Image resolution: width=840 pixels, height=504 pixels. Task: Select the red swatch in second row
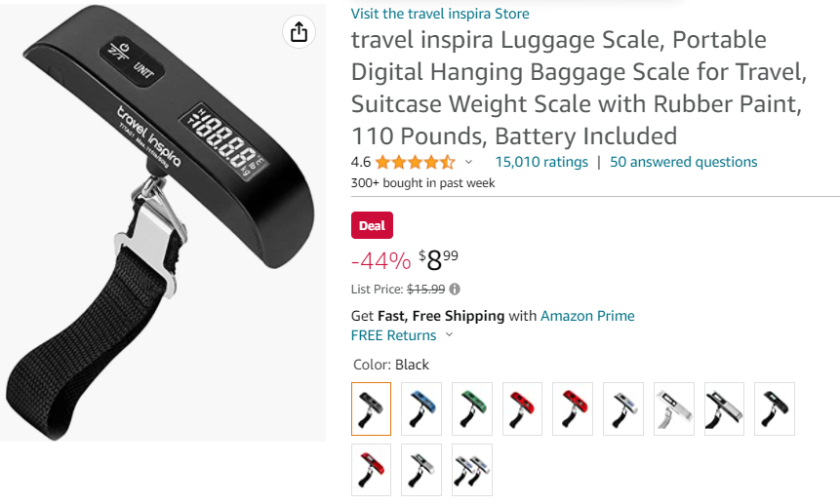pyautogui.click(x=372, y=470)
